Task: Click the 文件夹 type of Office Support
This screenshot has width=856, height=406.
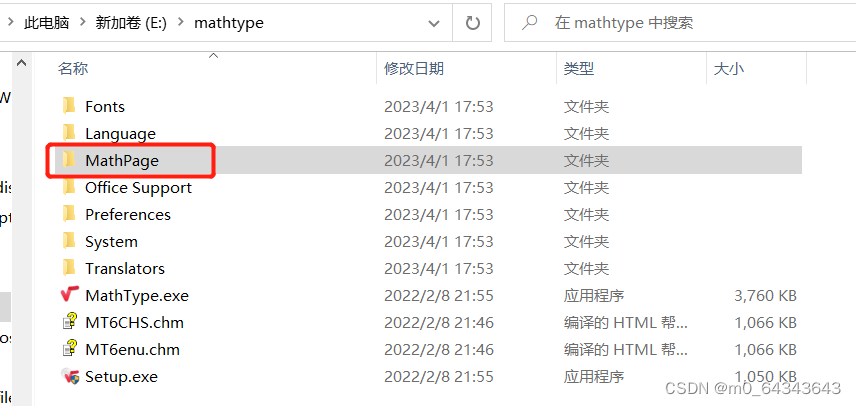Action: click(x=586, y=188)
